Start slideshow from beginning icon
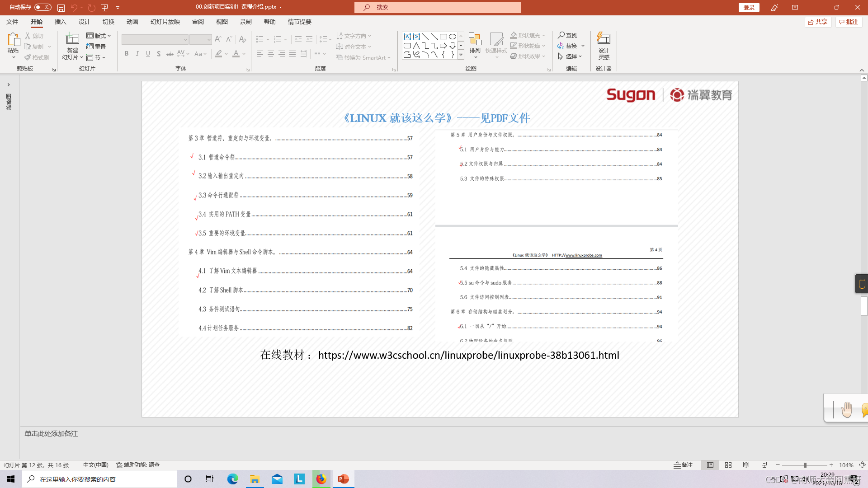This screenshot has width=868, height=488. point(105,7)
